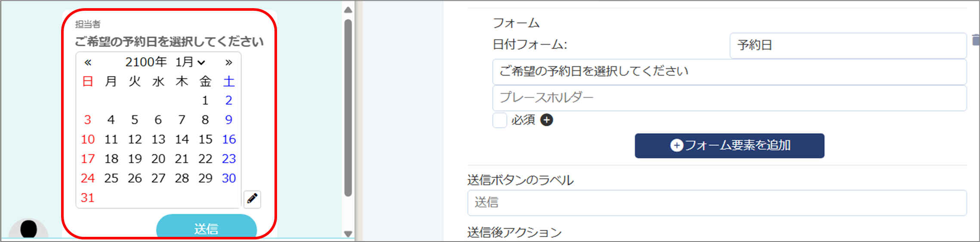
Task: Click the plus info icon next to 必須
Action: pyautogui.click(x=546, y=120)
